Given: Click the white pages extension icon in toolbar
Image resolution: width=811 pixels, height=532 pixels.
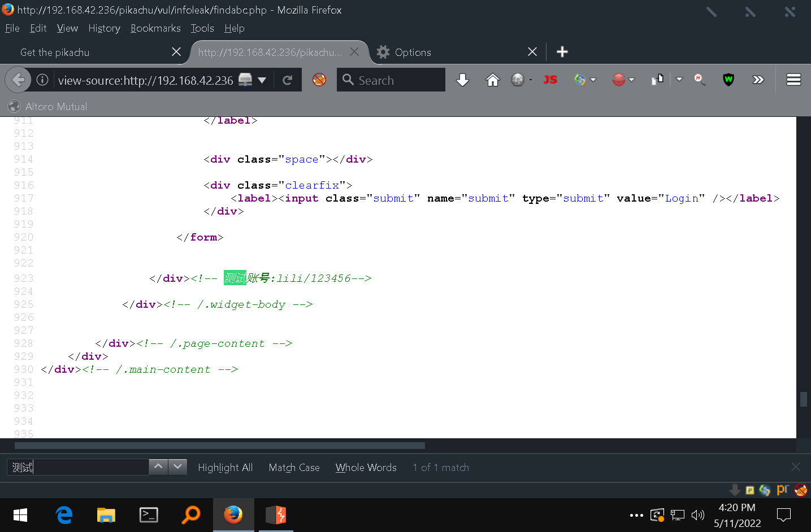Looking at the screenshot, I should pyautogui.click(x=657, y=80).
